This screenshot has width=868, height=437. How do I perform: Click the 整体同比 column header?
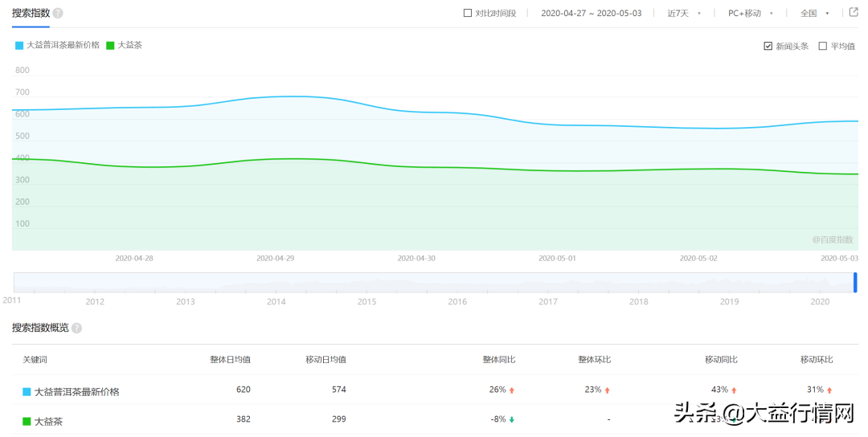pos(499,360)
